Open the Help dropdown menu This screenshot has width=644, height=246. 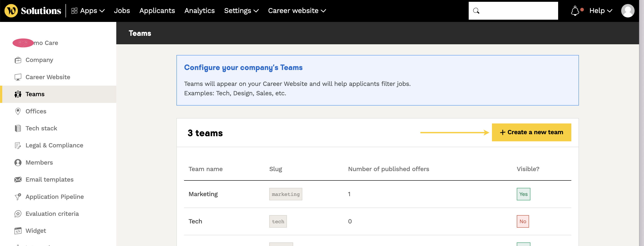[600, 11]
